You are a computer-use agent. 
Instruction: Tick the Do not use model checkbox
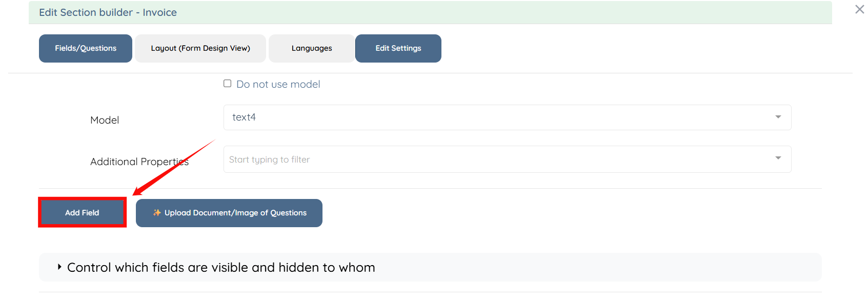click(x=227, y=84)
